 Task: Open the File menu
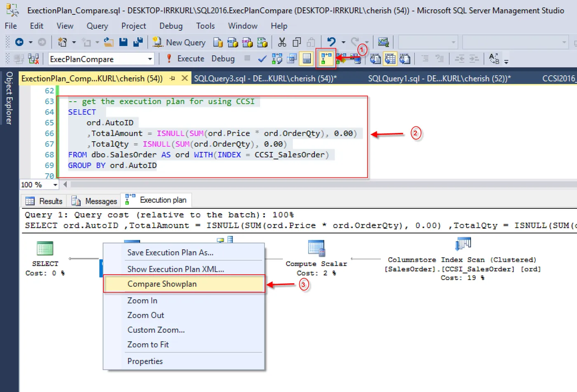(x=11, y=26)
